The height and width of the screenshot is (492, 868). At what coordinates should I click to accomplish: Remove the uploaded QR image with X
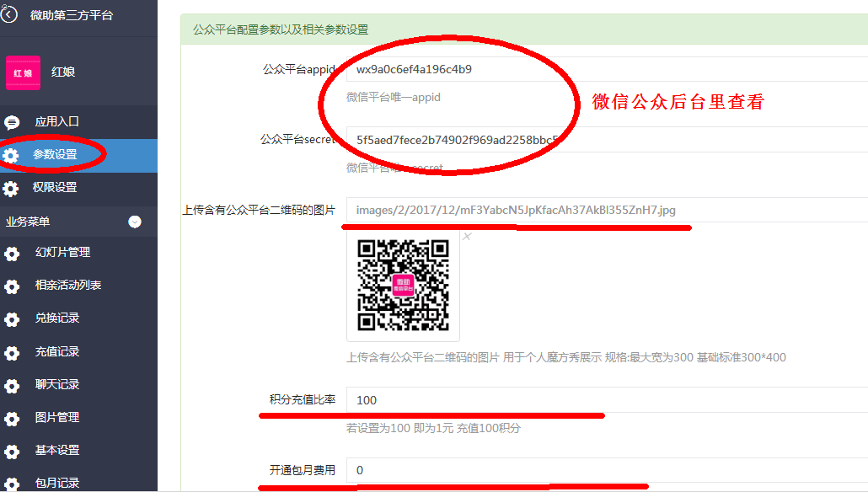(467, 237)
